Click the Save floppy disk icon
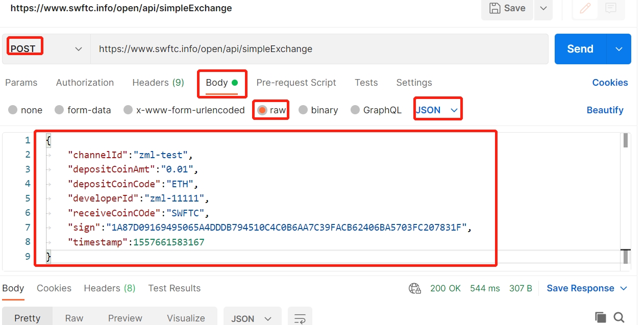Image resolution: width=644 pixels, height=325 pixels. pyautogui.click(x=495, y=8)
